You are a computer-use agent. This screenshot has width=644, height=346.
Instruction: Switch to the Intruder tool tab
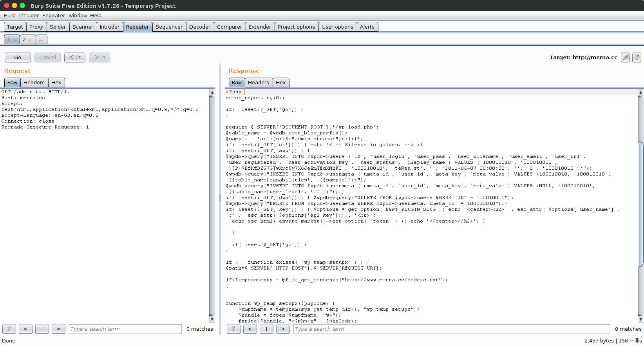(x=110, y=27)
